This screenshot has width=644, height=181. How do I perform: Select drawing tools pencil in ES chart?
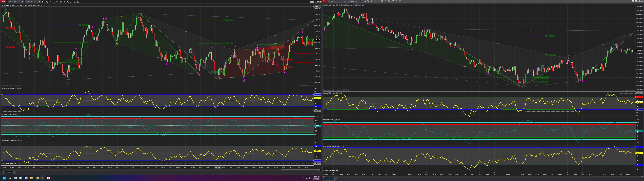[47, 2]
